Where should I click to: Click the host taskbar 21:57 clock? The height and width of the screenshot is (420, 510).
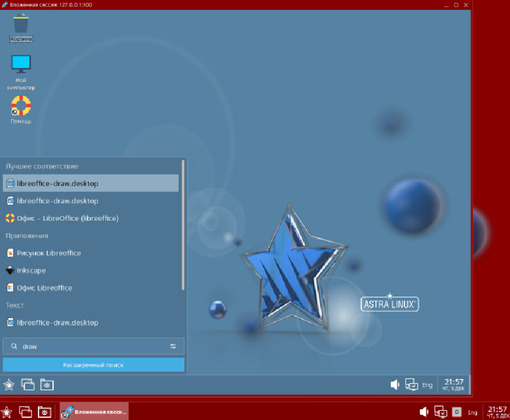tap(498, 412)
